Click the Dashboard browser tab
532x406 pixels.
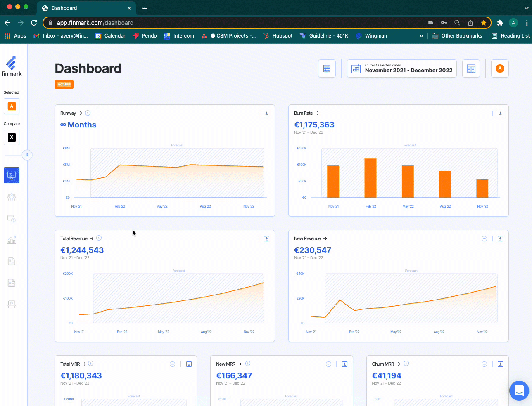click(x=83, y=8)
